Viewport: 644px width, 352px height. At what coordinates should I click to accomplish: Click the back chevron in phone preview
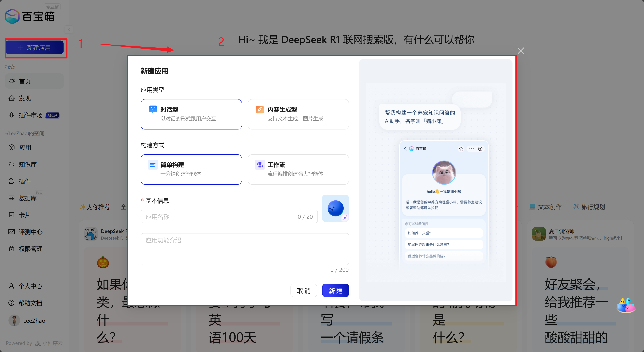tap(405, 149)
